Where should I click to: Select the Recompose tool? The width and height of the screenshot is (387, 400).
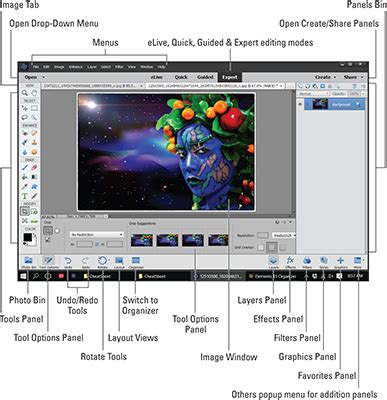tap(34, 211)
